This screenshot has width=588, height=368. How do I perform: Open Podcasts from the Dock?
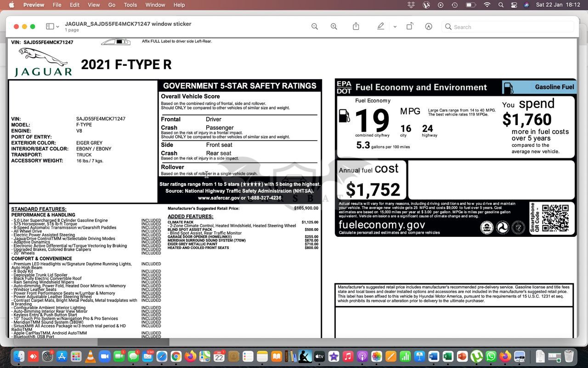pyautogui.click(x=362, y=356)
